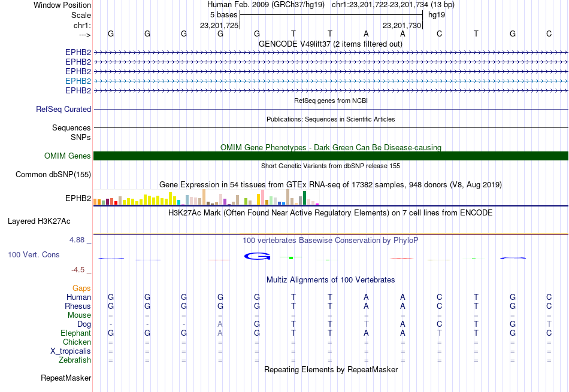Click the Window Position track label
This screenshot has width=569, height=392.
(62, 5)
